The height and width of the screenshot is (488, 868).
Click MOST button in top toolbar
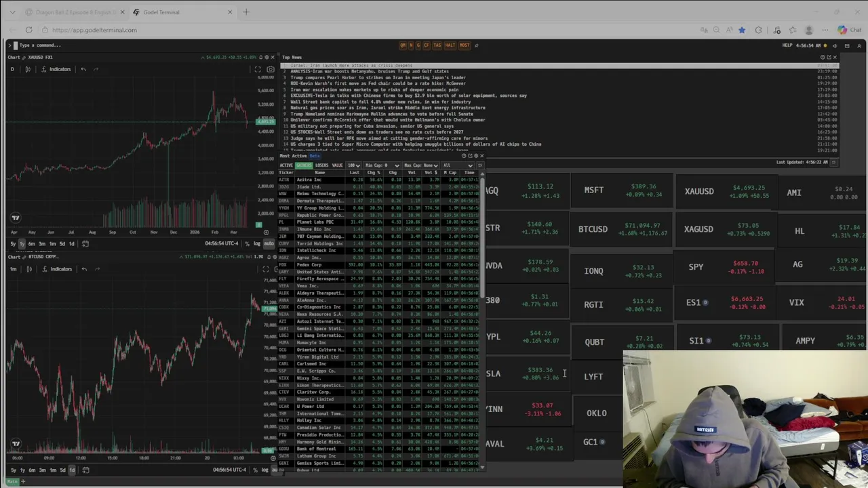click(x=465, y=45)
